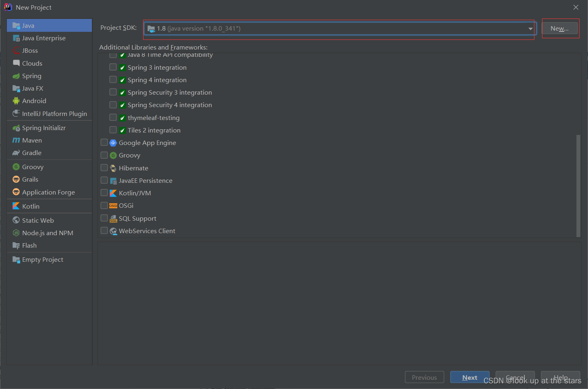Choose the Flash project icon
Viewport: 588px width, 389px height.
pos(16,246)
